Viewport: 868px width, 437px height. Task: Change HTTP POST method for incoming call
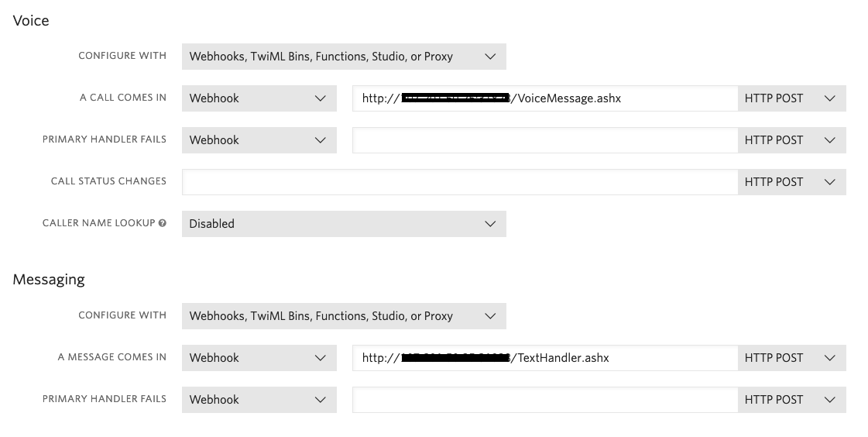[791, 98]
